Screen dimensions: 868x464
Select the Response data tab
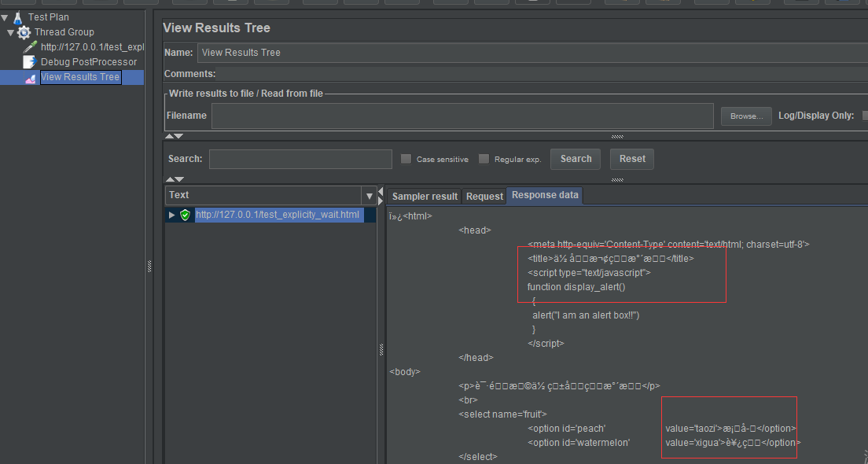tap(545, 195)
